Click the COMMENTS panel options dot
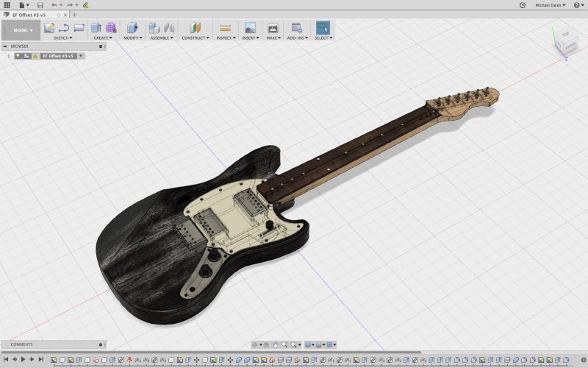 tap(101, 344)
